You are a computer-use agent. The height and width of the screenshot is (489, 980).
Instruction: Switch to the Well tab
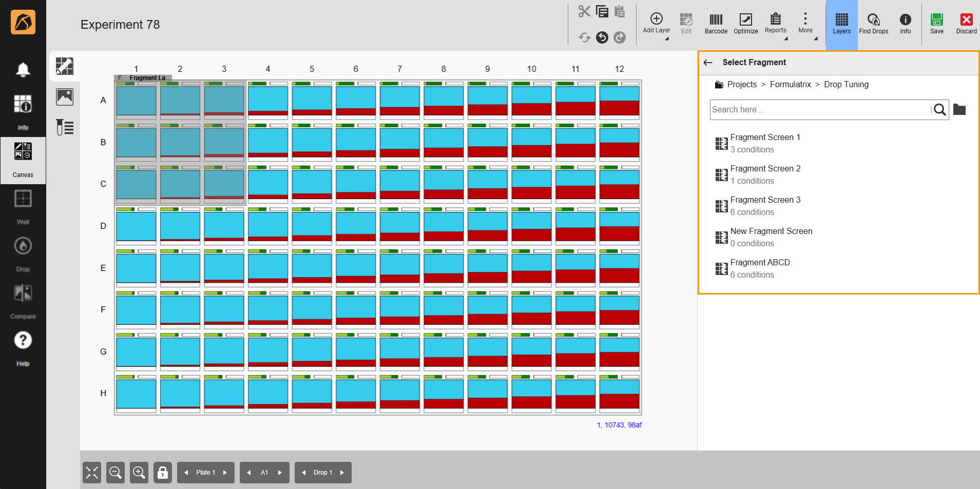23,207
